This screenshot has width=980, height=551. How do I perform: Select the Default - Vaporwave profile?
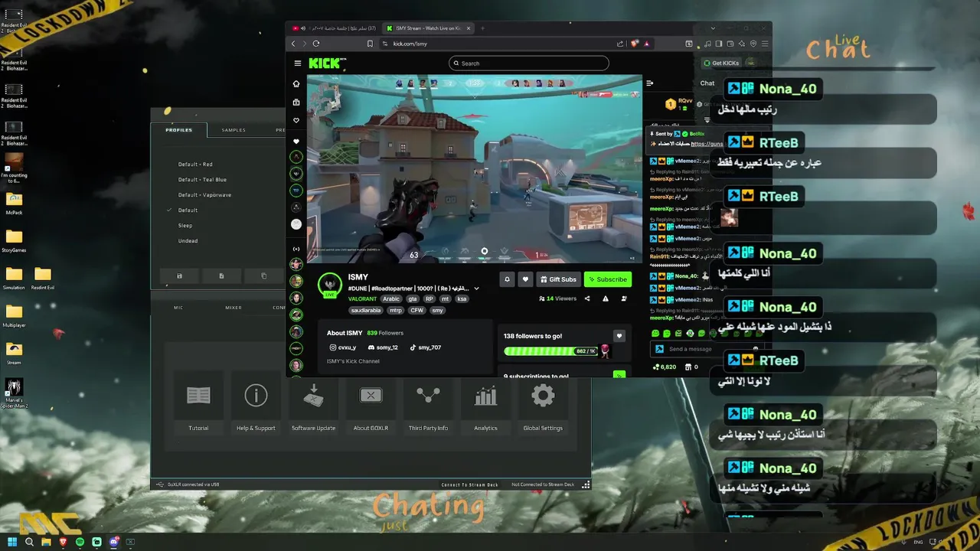[x=204, y=195]
